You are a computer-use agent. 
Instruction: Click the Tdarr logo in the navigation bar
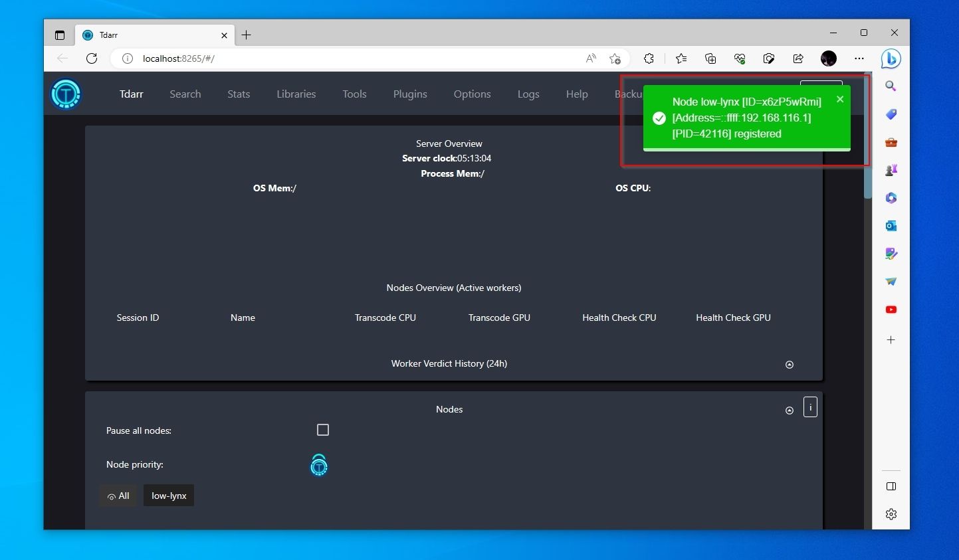pyautogui.click(x=66, y=94)
